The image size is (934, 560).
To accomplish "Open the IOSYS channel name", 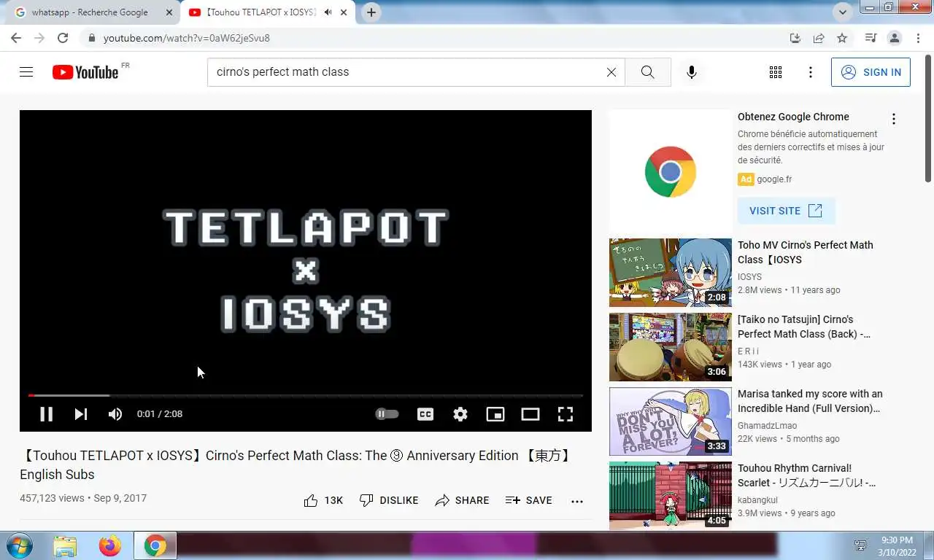I will click(x=749, y=277).
